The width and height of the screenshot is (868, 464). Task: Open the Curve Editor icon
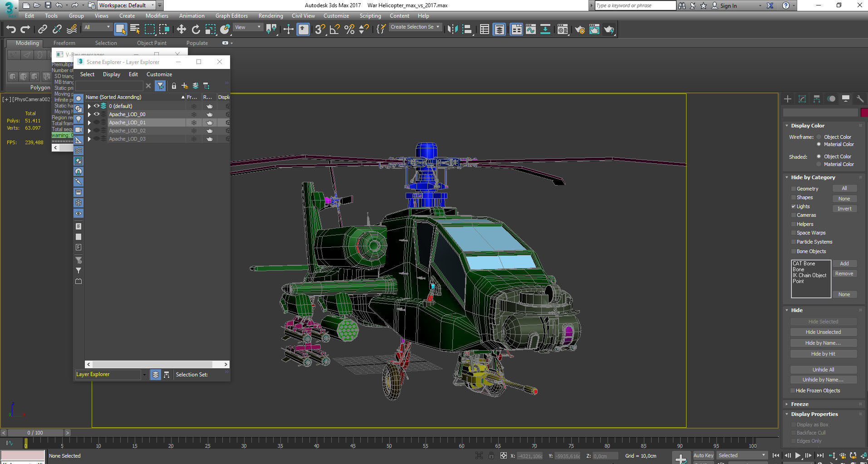(x=530, y=29)
